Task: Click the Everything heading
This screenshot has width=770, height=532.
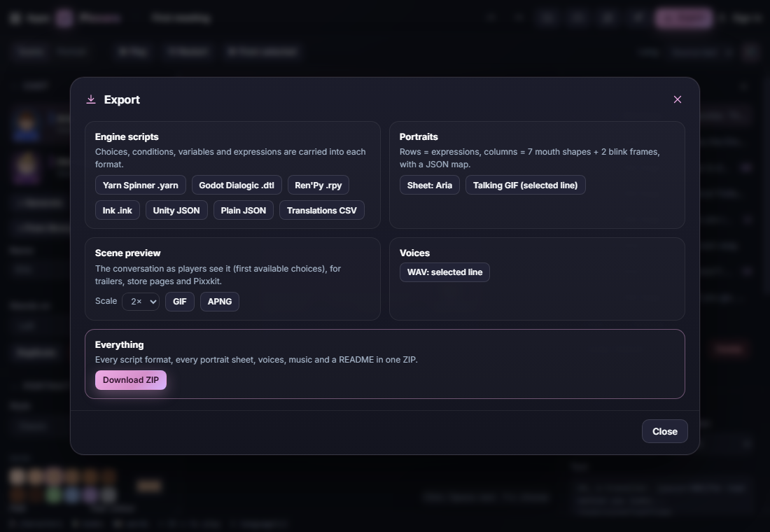Action: pyautogui.click(x=119, y=345)
